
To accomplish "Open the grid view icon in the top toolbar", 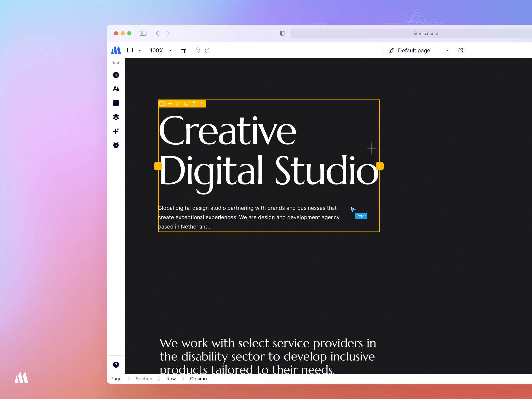I will click(x=183, y=50).
